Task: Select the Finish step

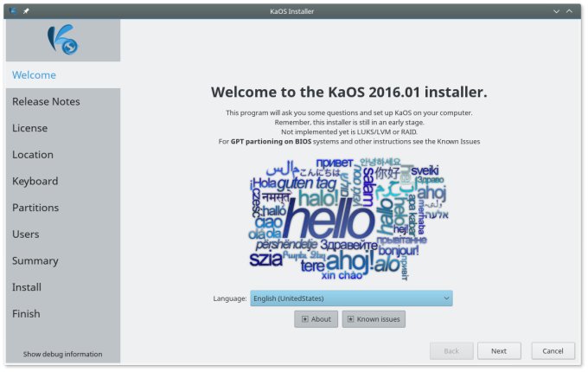Action: [x=63, y=314]
